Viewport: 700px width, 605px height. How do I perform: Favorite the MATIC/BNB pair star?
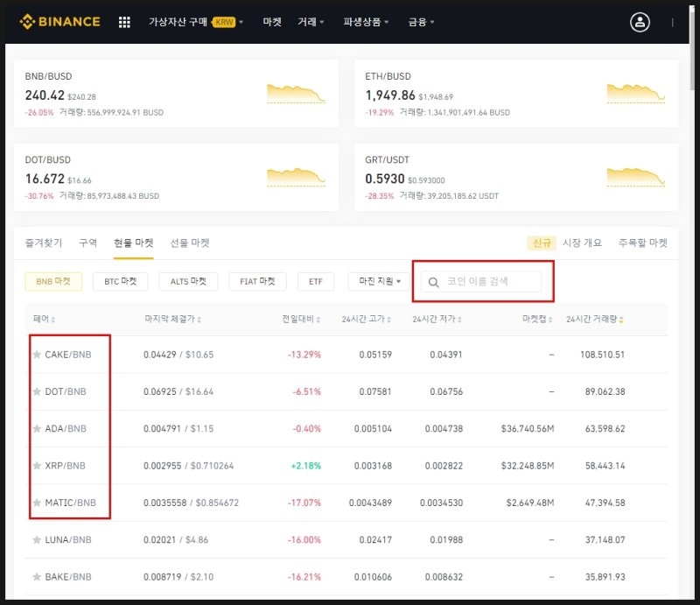37,503
